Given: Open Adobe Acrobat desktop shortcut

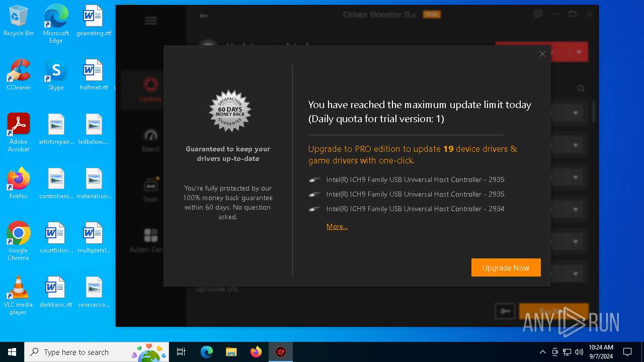Looking at the screenshot, I should (x=19, y=133).
